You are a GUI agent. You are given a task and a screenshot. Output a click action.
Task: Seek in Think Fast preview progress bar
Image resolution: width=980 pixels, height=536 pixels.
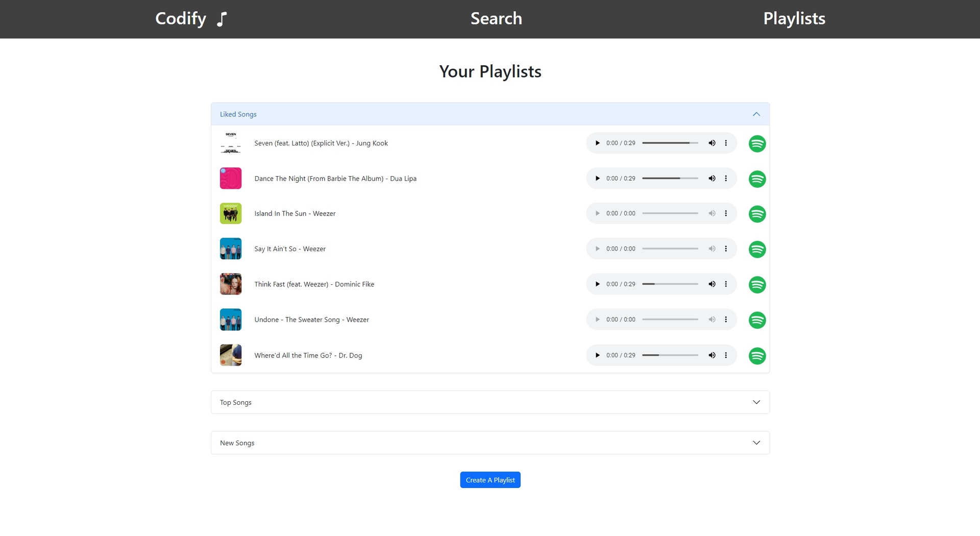click(x=670, y=284)
